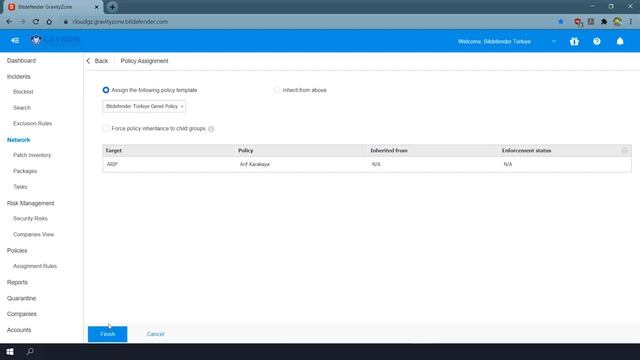Viewport: 640px width, 360px height.
Task: Open Dashboard in the sidebar
Action: (x=21, y=61)
